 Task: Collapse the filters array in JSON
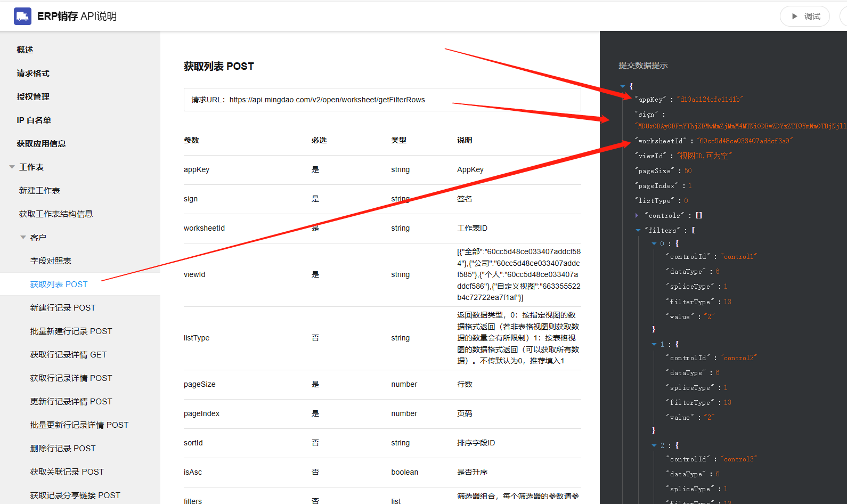(638, 231)
